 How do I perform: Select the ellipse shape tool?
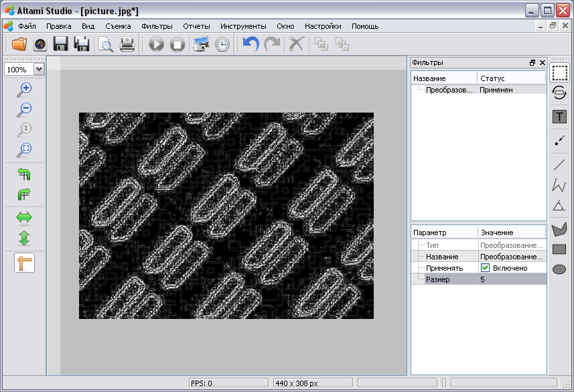coord(559,269)
